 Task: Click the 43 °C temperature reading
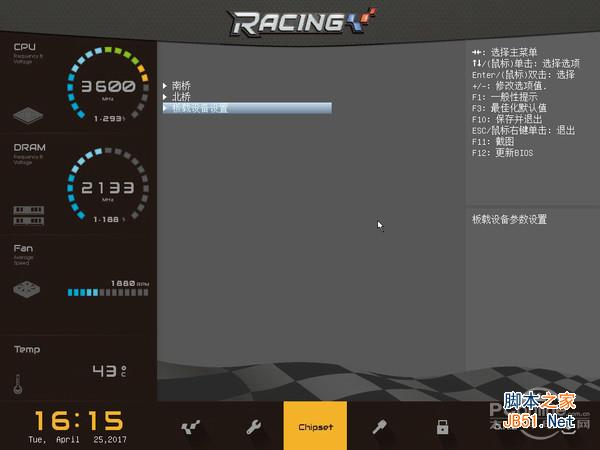(x=109, y=370)
